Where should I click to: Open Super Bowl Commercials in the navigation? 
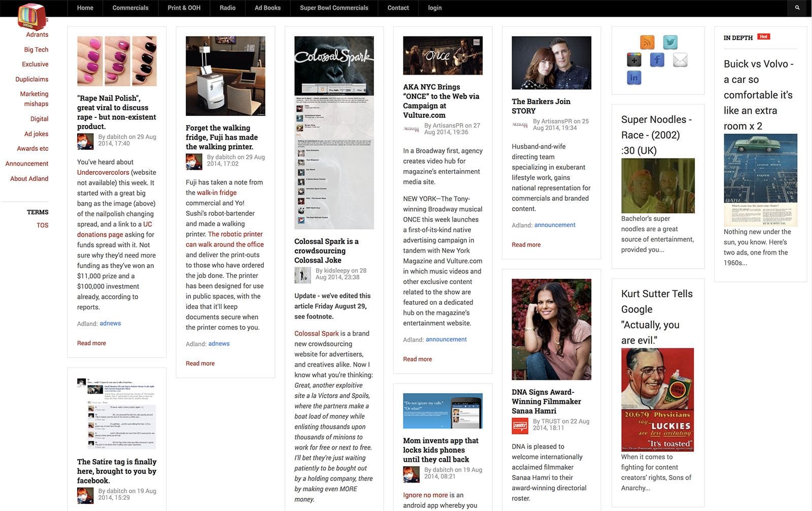point(334,8)
